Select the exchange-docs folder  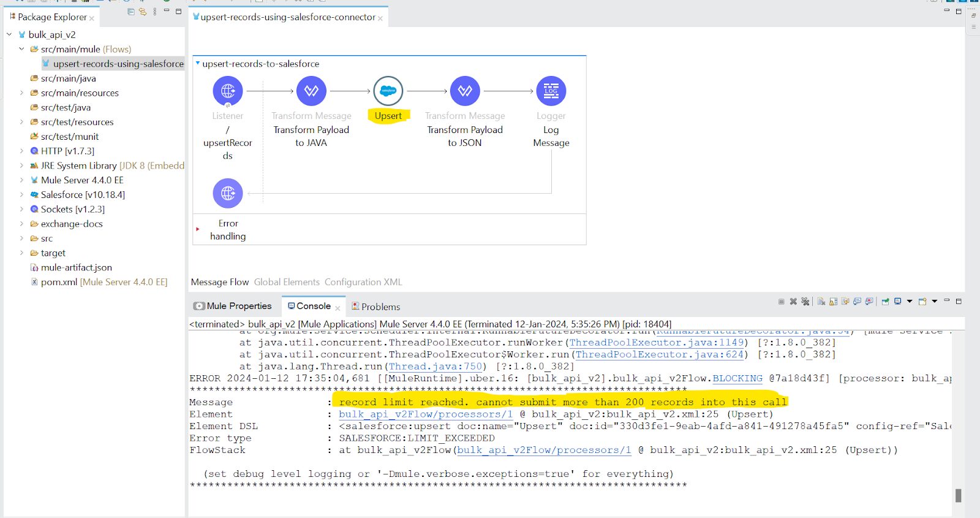pyautogui.click(x=66, y=224)
